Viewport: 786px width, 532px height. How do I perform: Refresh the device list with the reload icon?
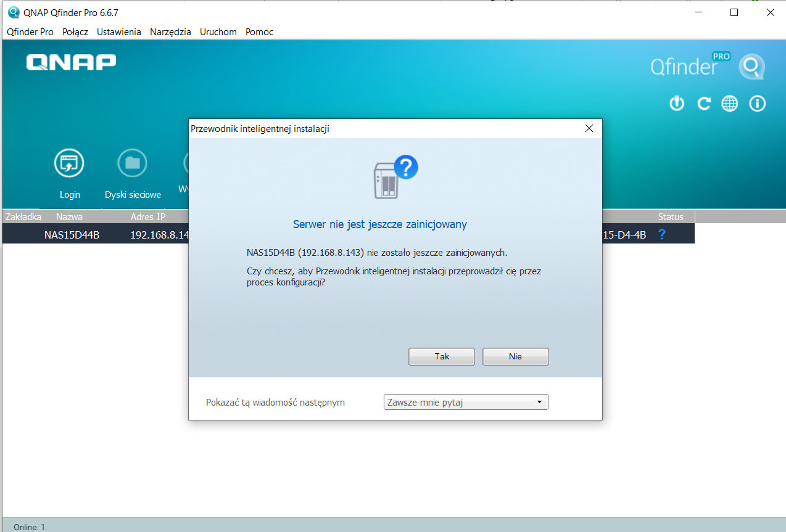tap(703, 104)
